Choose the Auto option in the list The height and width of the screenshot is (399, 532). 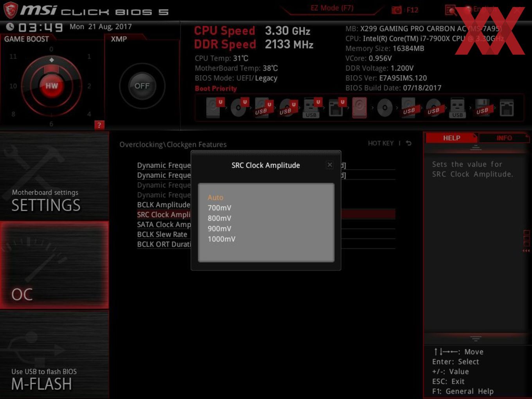tap(215, 198)
